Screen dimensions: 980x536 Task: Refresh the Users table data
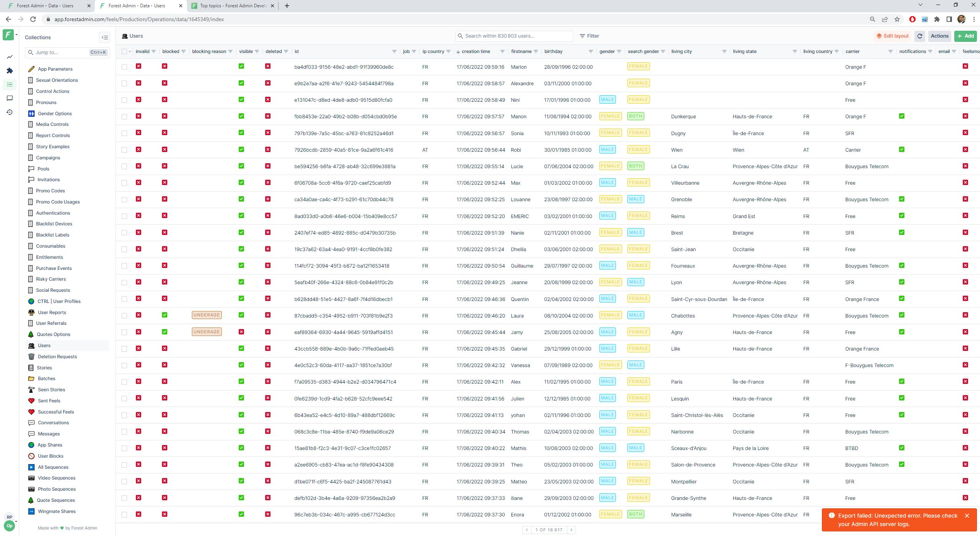(x=920, y=36)
